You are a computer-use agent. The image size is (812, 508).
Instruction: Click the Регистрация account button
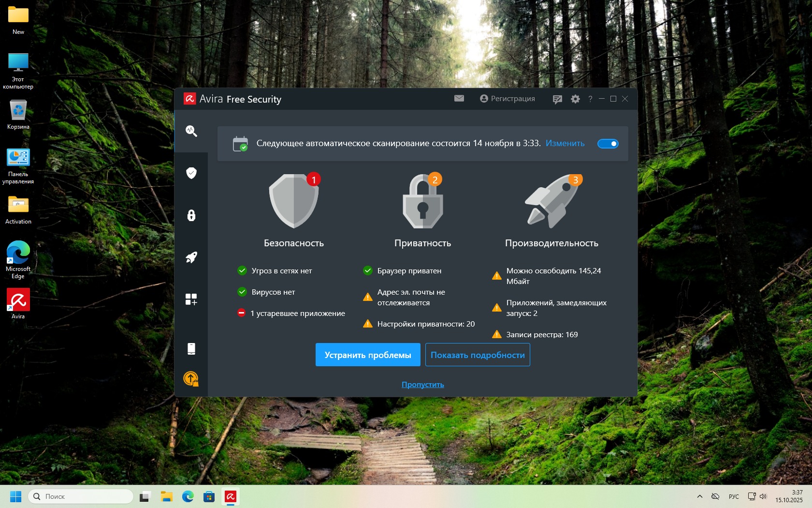(507, 99)
